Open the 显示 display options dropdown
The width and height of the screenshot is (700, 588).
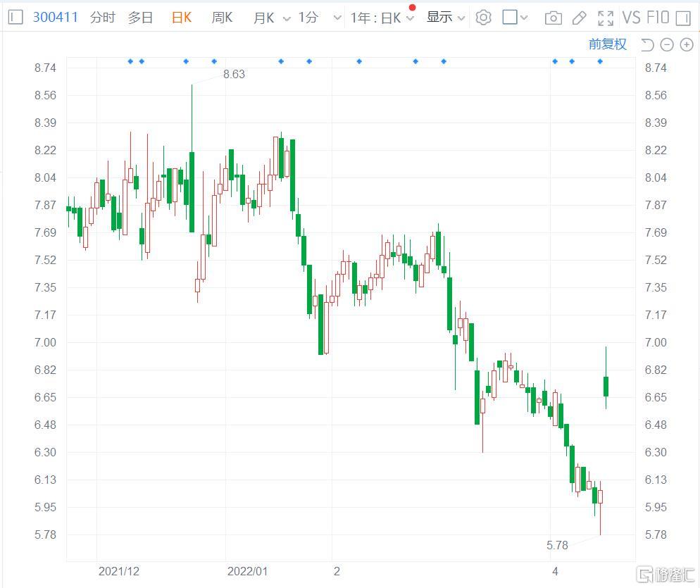[x=446, y=18]
